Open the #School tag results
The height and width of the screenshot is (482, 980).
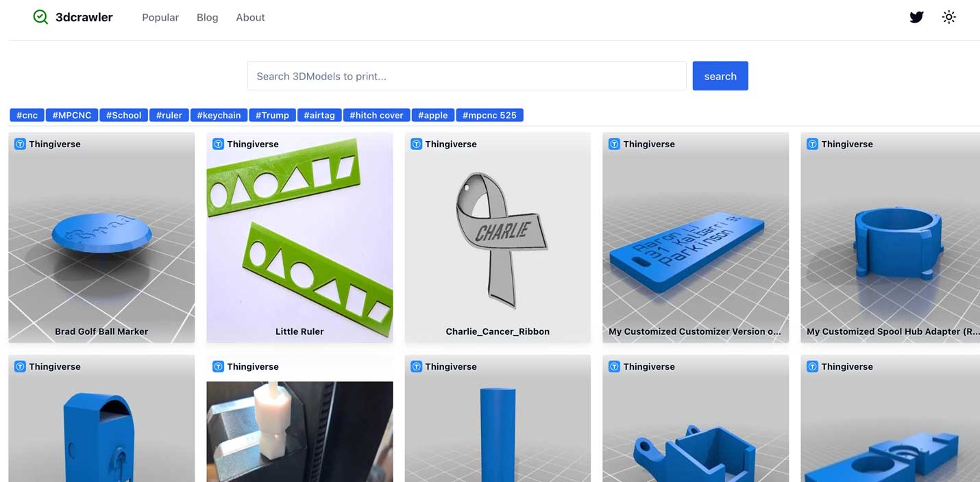coord(123,114)
